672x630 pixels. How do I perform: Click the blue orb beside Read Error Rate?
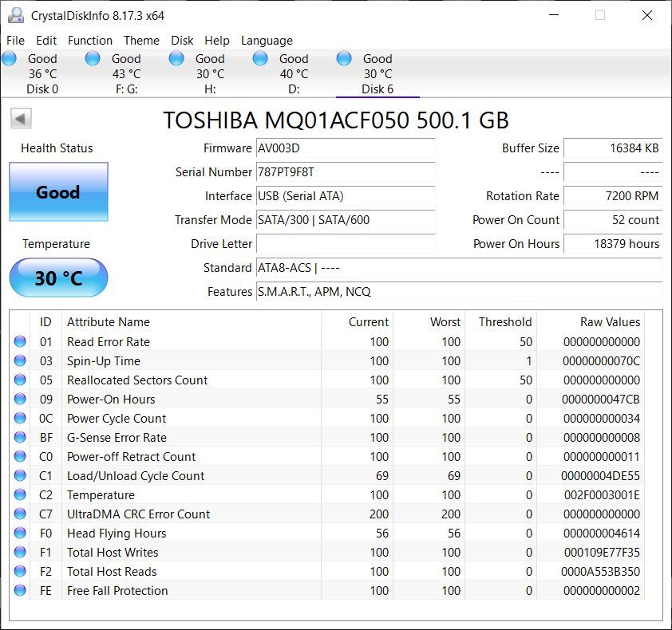(20, 341)
